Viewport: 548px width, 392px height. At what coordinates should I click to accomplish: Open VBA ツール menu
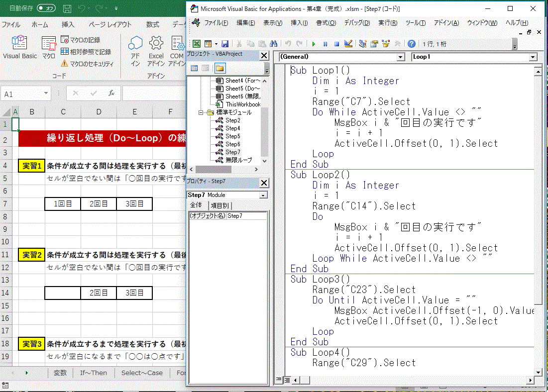[416, 23]
